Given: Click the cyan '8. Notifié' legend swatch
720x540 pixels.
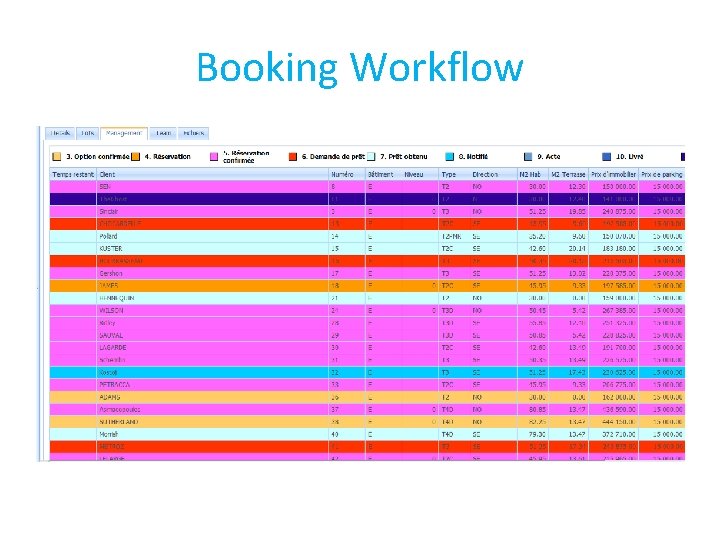Looking at the screenshot, I should 450,157.
